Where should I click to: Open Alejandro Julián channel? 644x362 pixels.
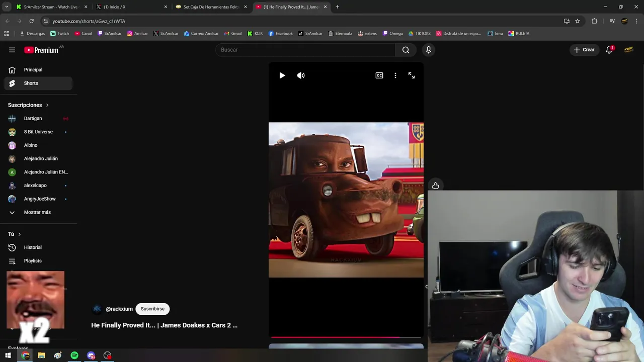[38, 158]
